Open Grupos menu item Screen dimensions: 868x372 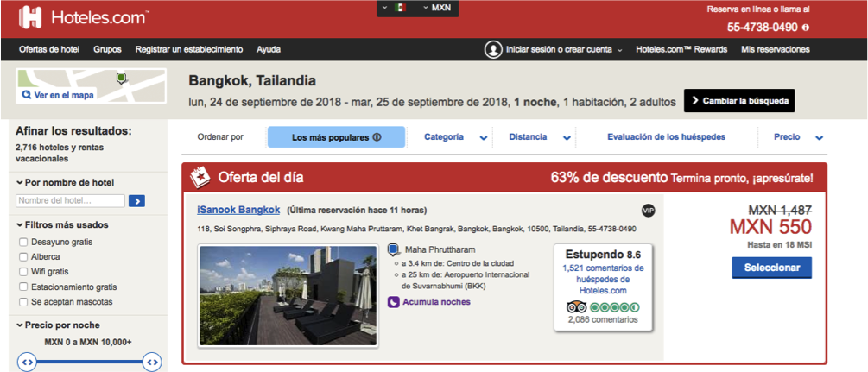pos(107,49)
